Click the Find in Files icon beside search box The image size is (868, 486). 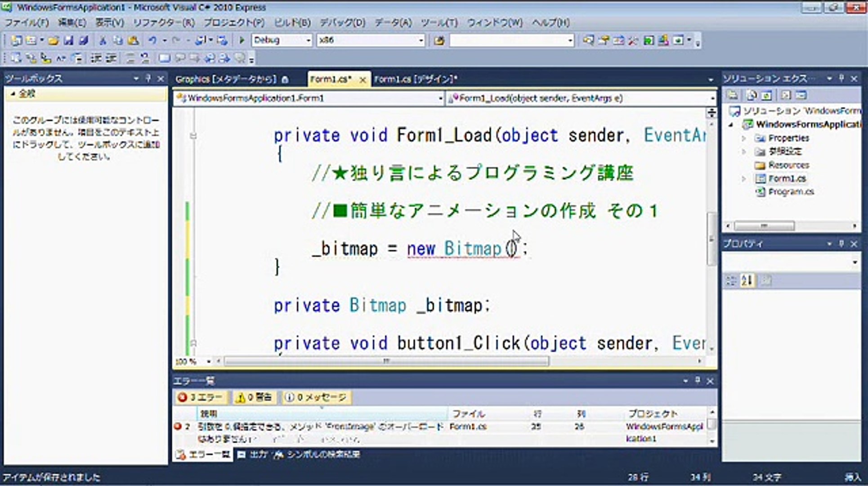[439, 40]
